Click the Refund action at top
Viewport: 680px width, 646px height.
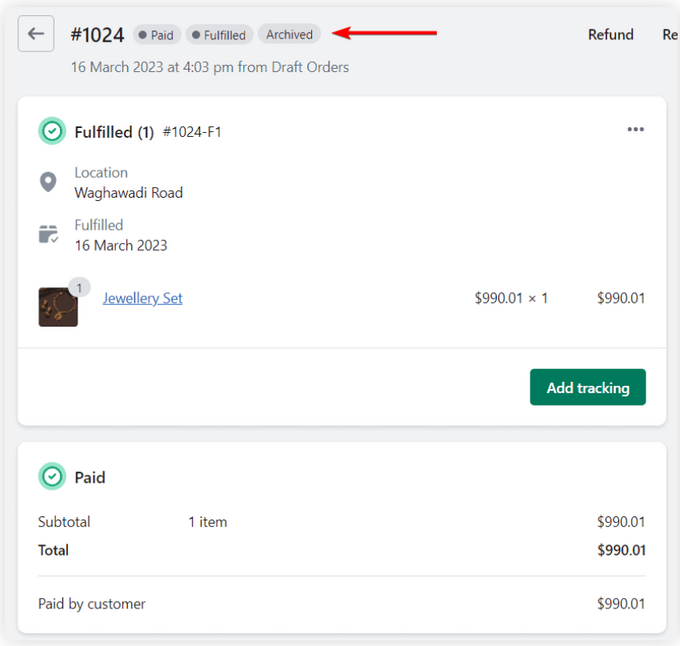[610, 34]
